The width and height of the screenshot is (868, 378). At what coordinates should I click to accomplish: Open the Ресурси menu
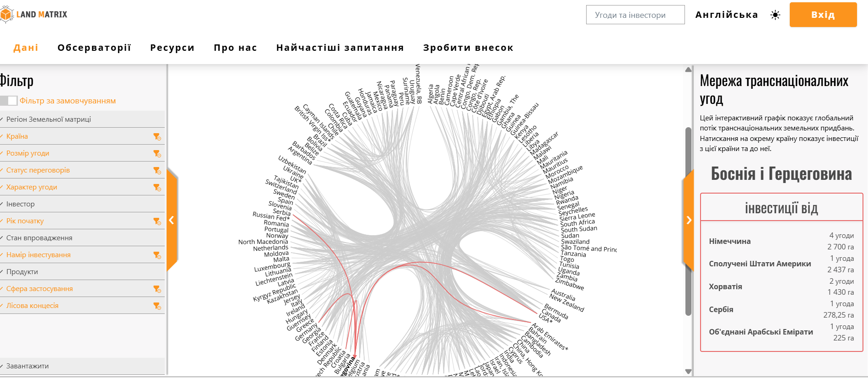(173, 48)
